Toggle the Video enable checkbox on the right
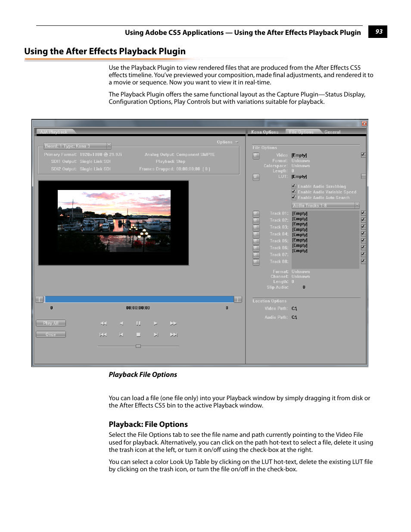411x532 pixels. pyautogui.click(x=363, y=154)
